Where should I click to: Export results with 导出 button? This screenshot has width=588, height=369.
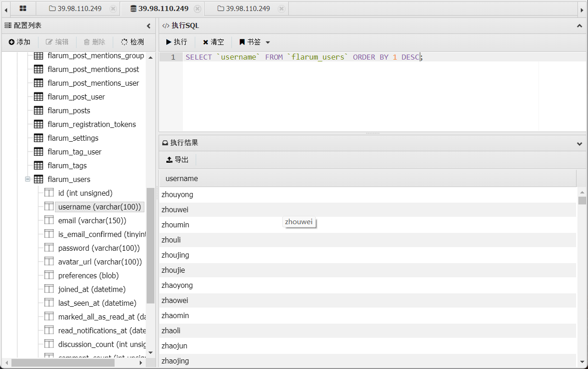(177, 160)
